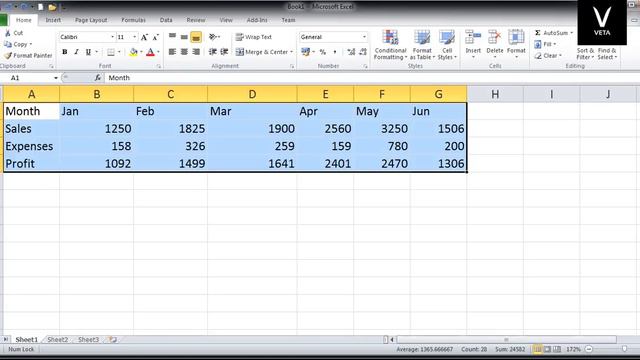
Task: Switch to the Review ribbon tab
Action: [x=196, y=20]
